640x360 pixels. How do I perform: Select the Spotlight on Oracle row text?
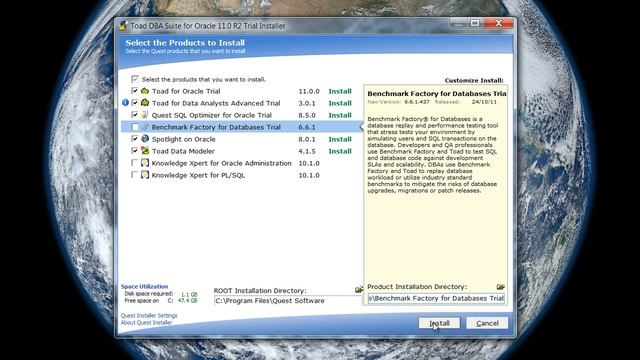coord(183,139)
